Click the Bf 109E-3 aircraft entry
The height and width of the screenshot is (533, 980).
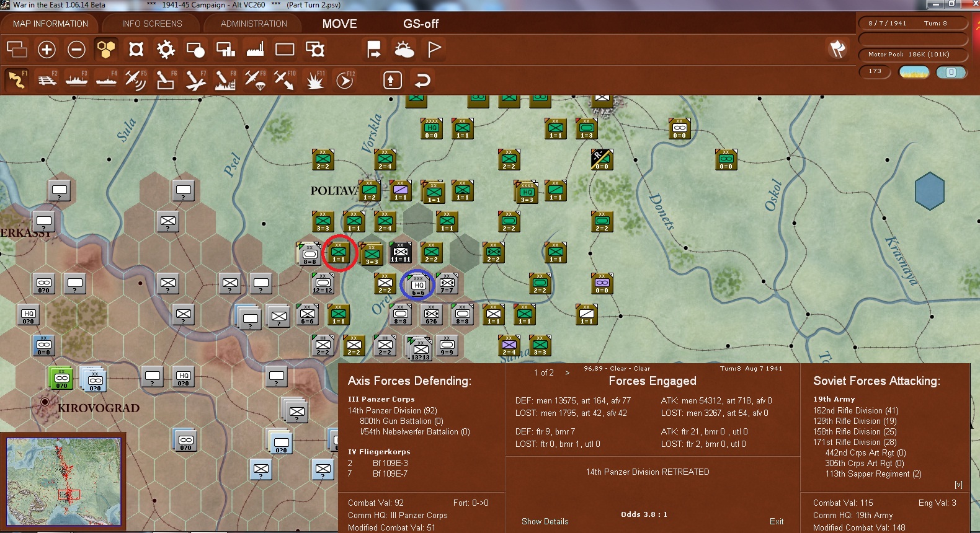click(390, 463)
